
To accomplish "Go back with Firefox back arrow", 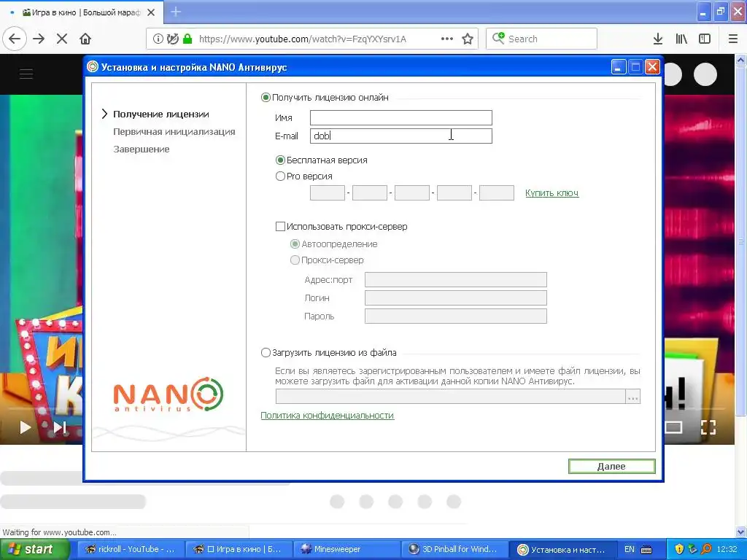I will (x=15, y=39).
